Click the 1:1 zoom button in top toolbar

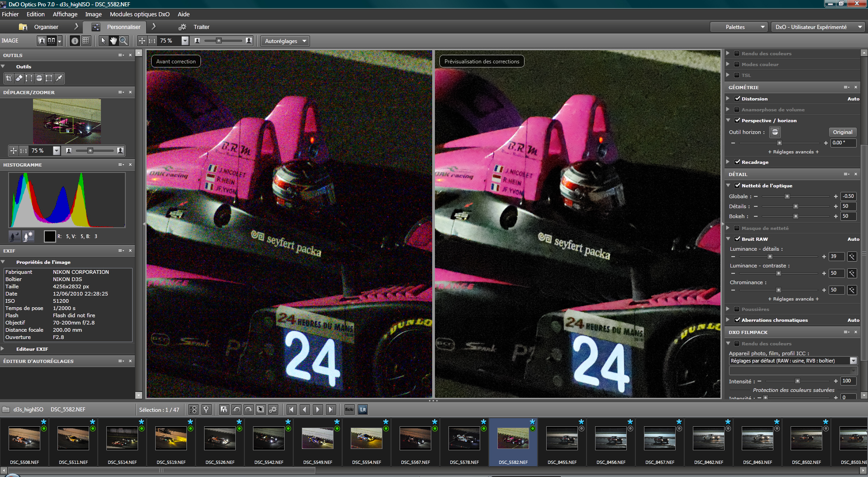[x=152, y=41]
